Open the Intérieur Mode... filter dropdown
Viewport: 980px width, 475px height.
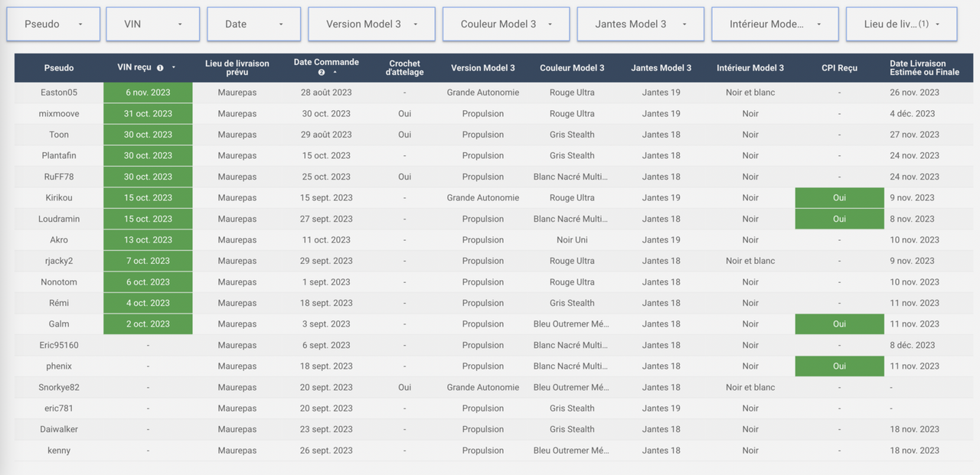[x=775, y=24]
